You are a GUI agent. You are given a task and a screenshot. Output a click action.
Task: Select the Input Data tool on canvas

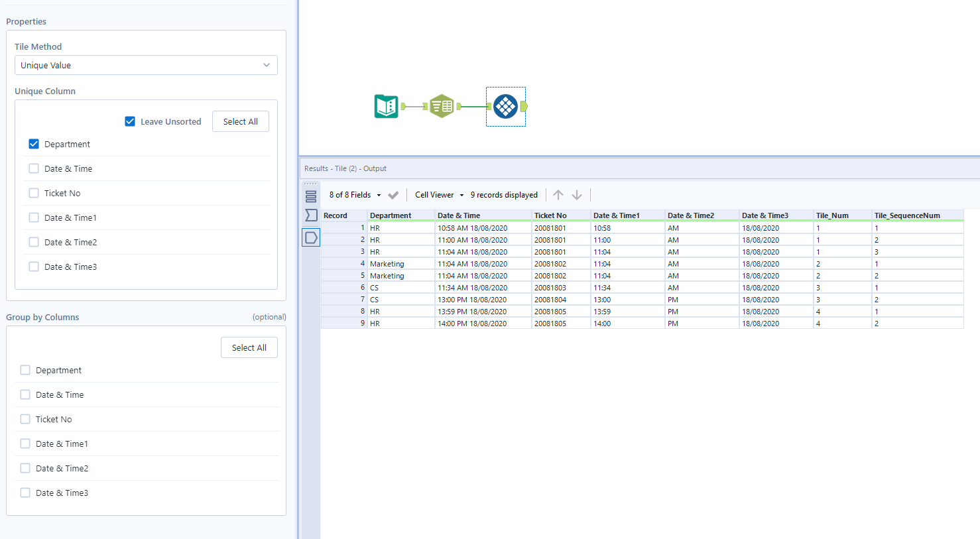pyautogui.click(x=387, y=106)
